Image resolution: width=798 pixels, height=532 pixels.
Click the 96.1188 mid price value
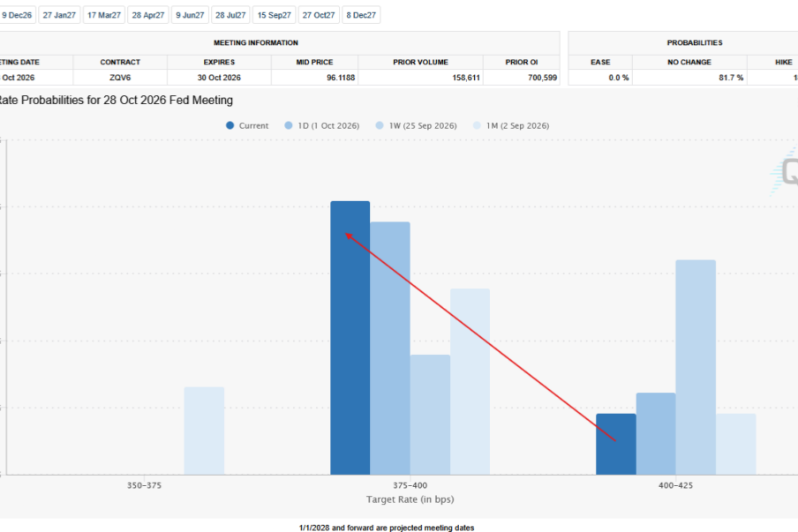(x=341, y=78)
